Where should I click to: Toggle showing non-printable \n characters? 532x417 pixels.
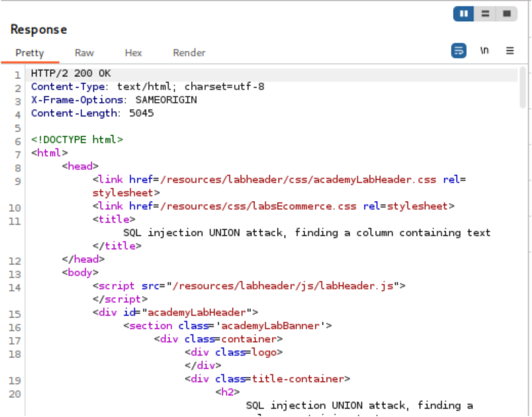click(484, 50)
